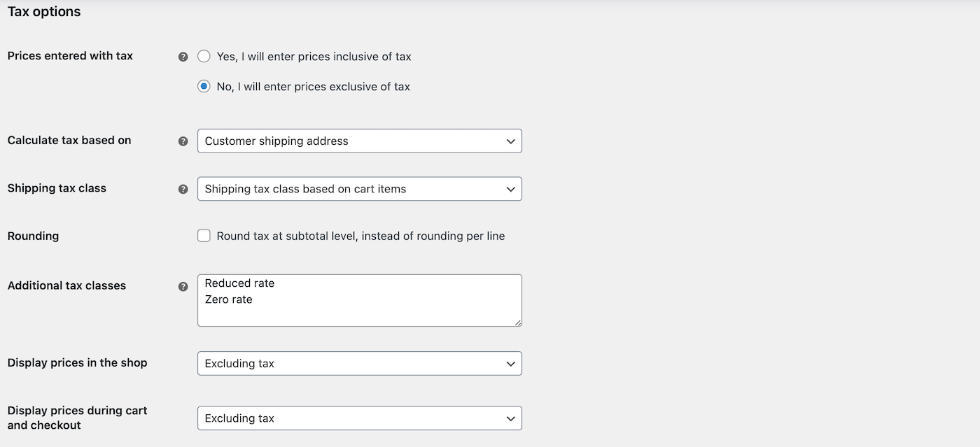Open the Display prices in the shop dropdown
Screen dimensions: 980x447
359,363
